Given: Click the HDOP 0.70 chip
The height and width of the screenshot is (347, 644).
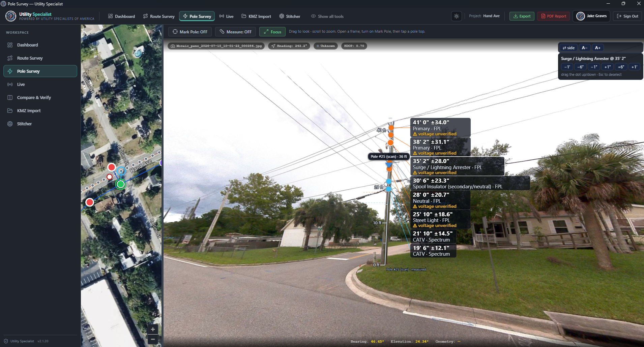Looking at the screenshot, I should coord(354,46).
